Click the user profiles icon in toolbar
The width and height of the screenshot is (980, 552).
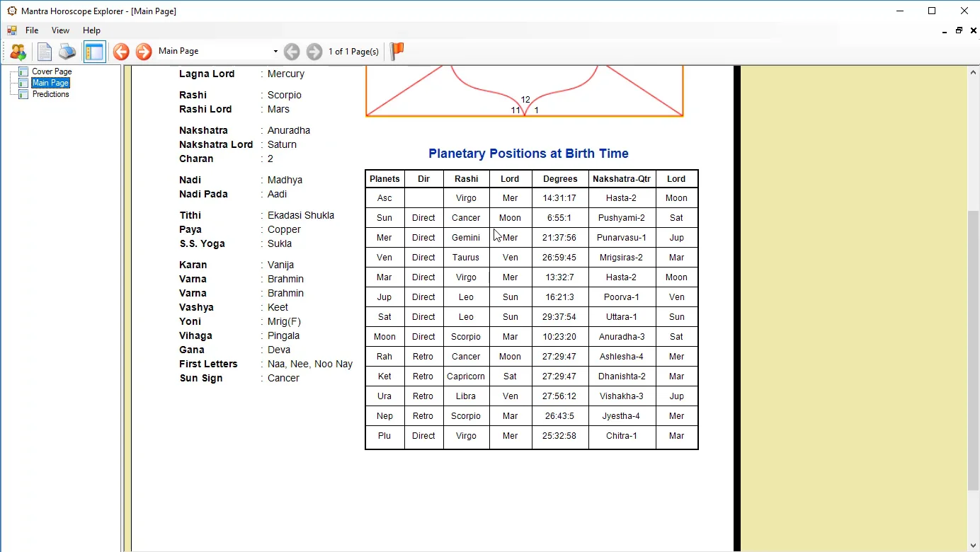click(18, 52)
